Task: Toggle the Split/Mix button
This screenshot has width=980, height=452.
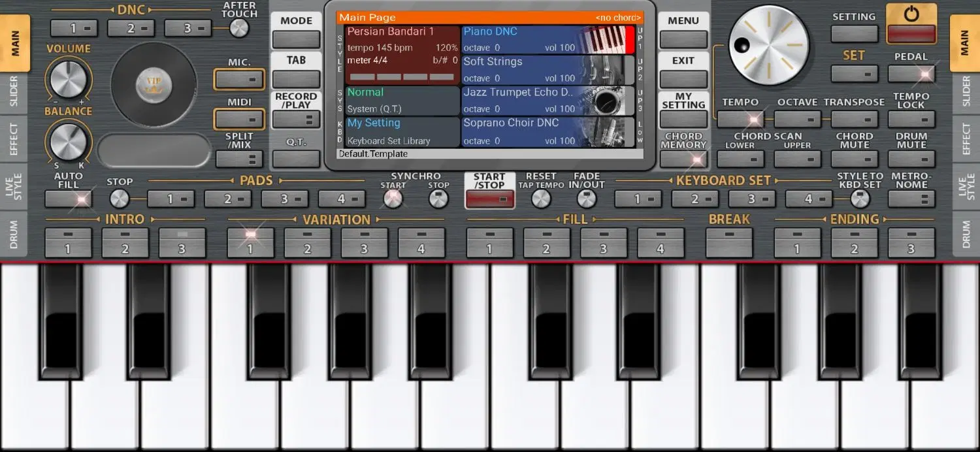Action: coord(239,159)
